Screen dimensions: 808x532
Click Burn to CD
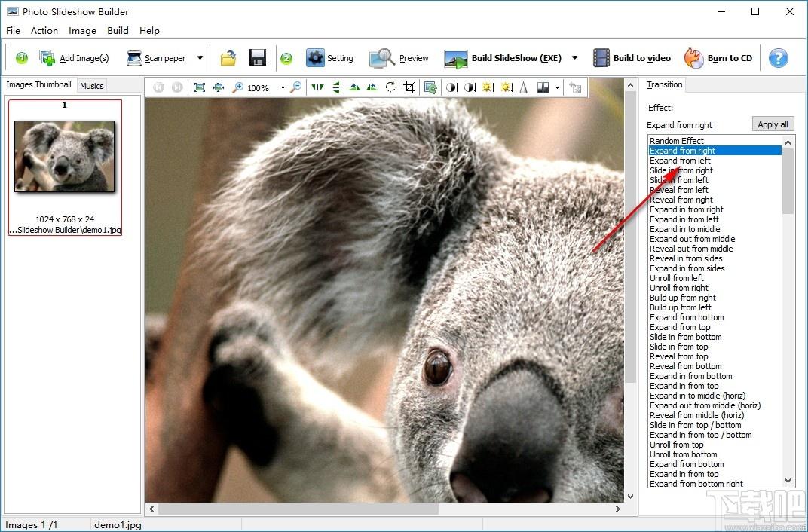pyautogui.click(x=718, y=58)
